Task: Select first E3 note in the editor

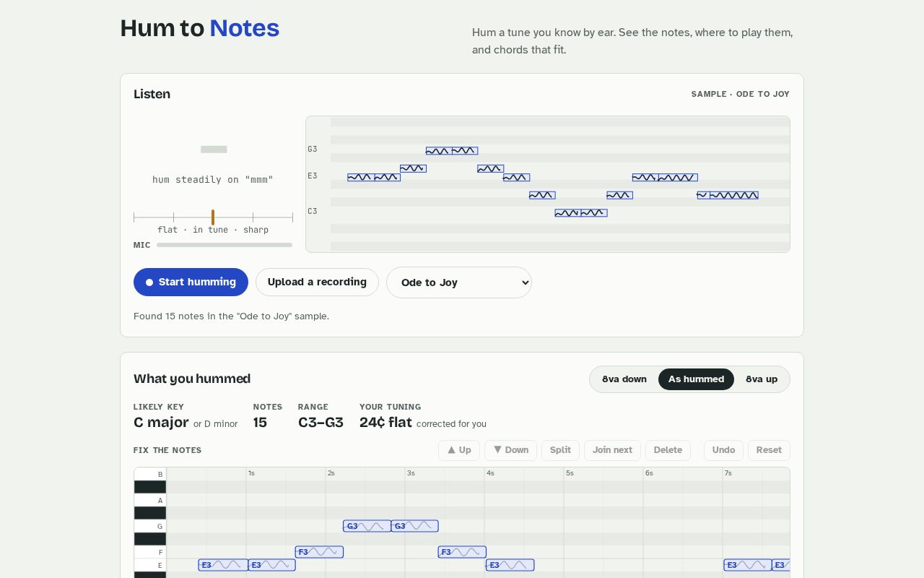Action: 223,565
